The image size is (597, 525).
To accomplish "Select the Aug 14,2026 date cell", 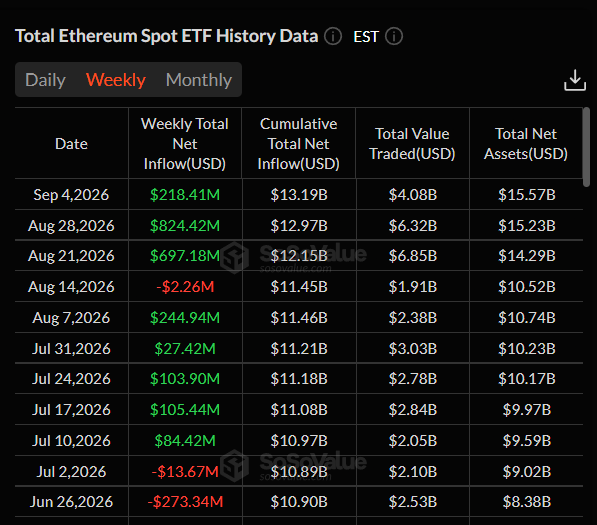I will (71, 286).
